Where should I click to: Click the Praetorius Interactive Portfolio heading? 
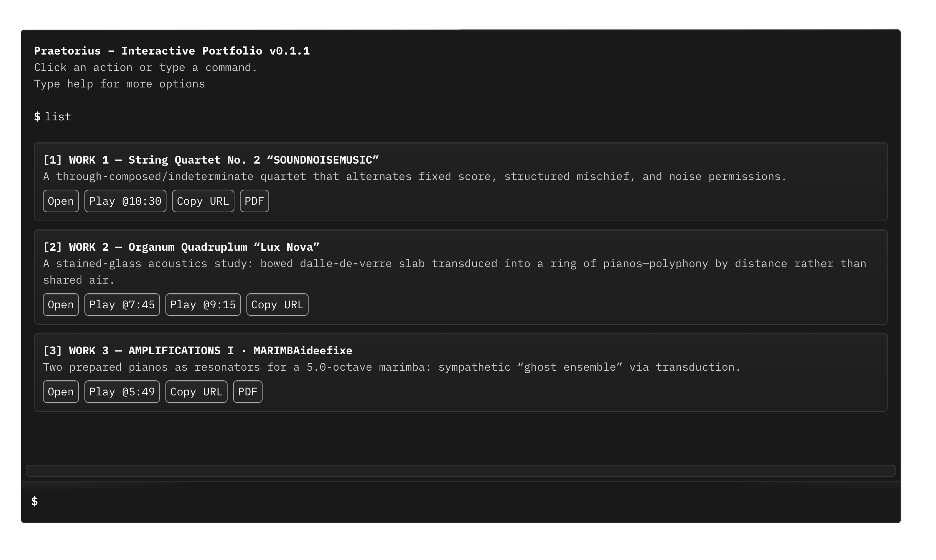[x=172, y=51]
